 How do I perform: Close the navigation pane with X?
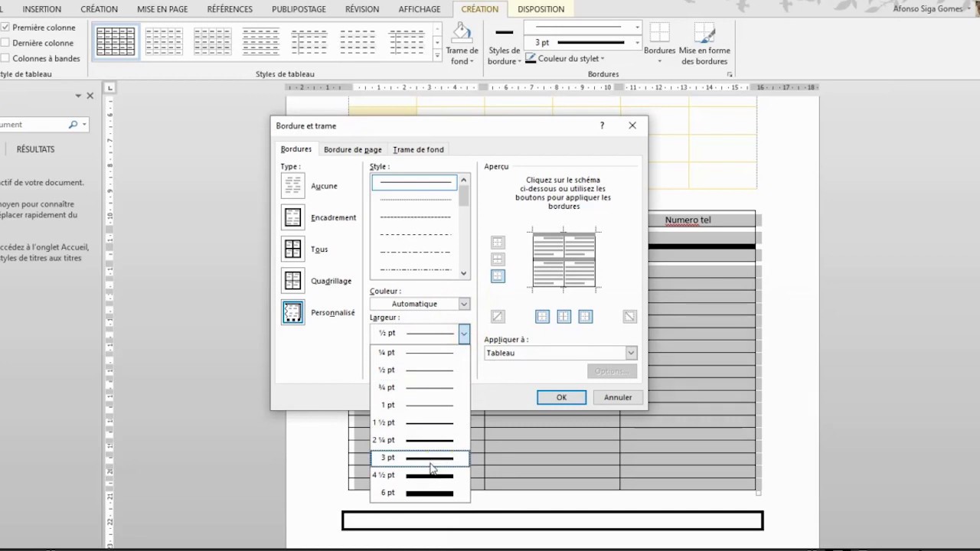click(x=90, y=96)
